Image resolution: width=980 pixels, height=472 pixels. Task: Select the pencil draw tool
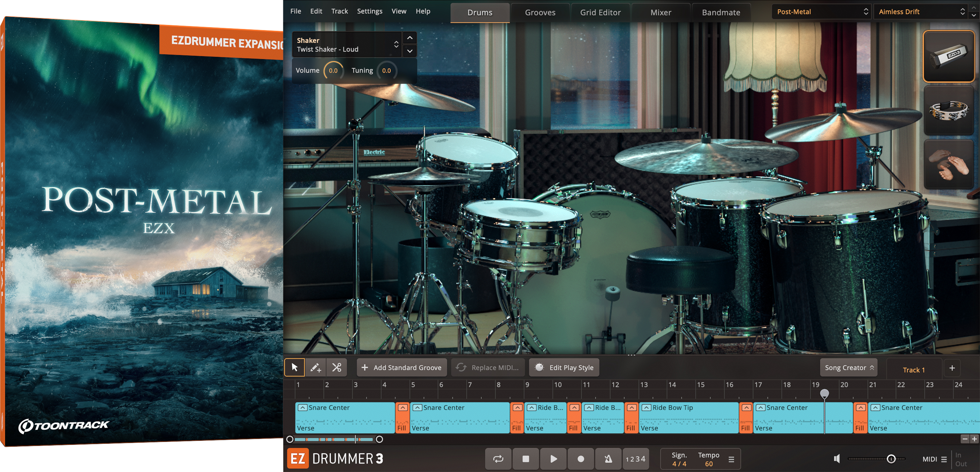click(x=316, y=367)
